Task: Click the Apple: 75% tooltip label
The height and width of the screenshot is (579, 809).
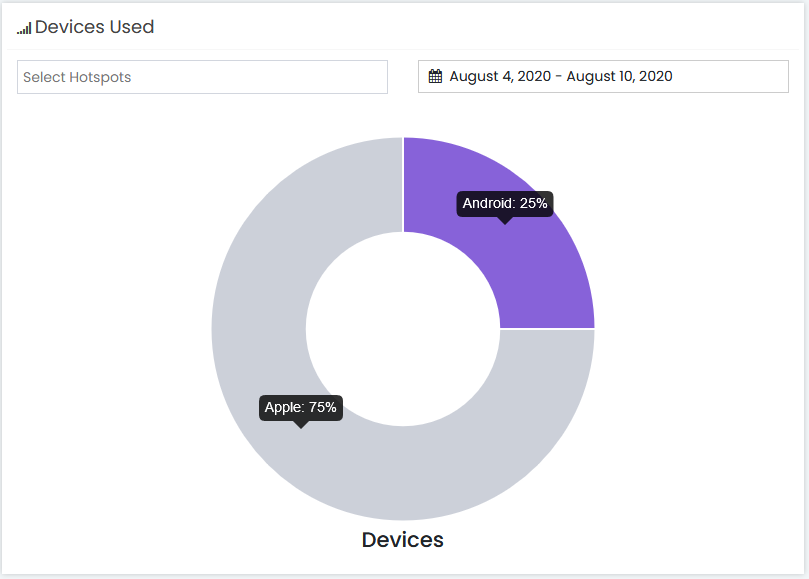Action: tap(301, 408)
